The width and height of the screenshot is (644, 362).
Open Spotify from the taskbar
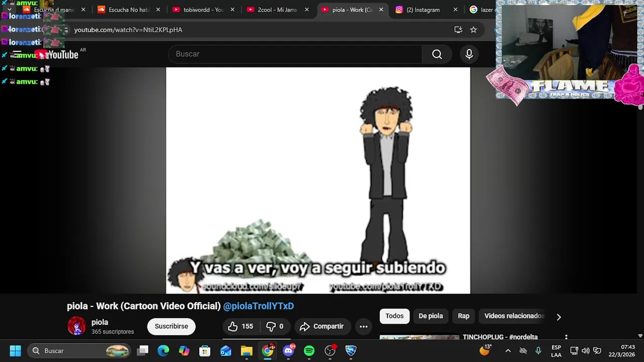[309, 350]
